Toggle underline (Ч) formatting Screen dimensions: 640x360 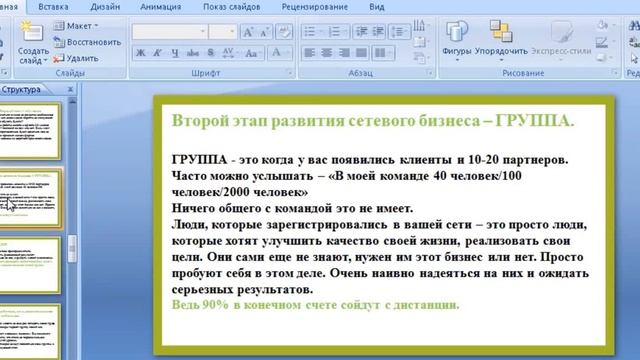click(x=175, y=53)
